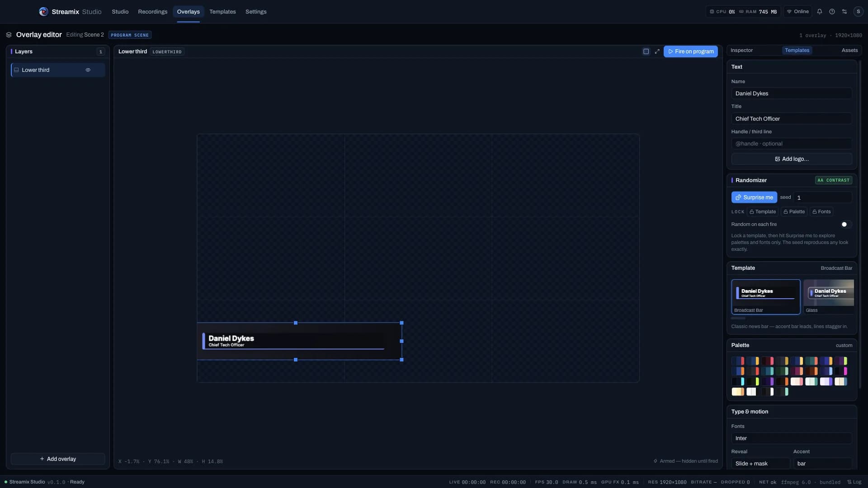Switch to the Inspector panel tab
Screen dimensions: 868x488
(x=741, y=51)
